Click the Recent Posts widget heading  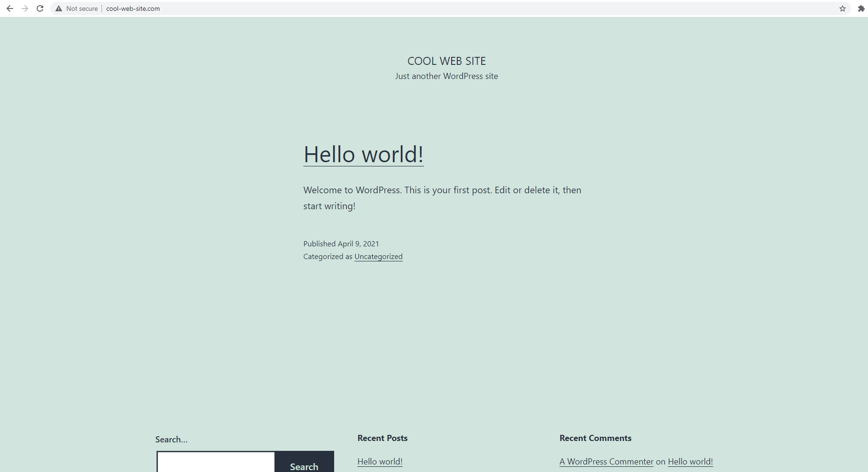(x=383, y=438)
